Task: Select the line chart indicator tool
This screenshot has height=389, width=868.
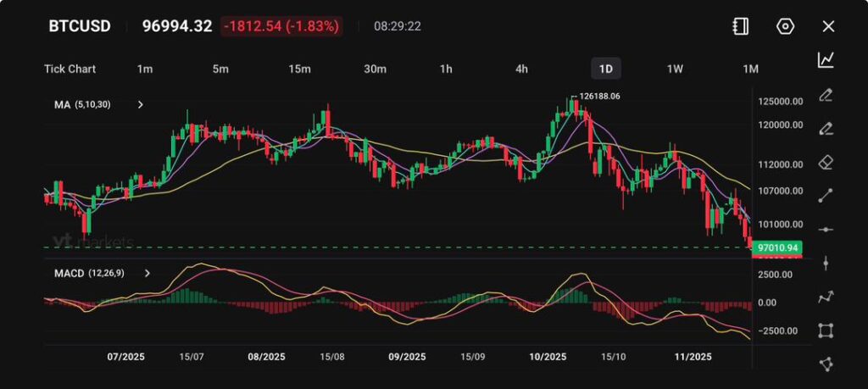Action: (x=826, y=60)
